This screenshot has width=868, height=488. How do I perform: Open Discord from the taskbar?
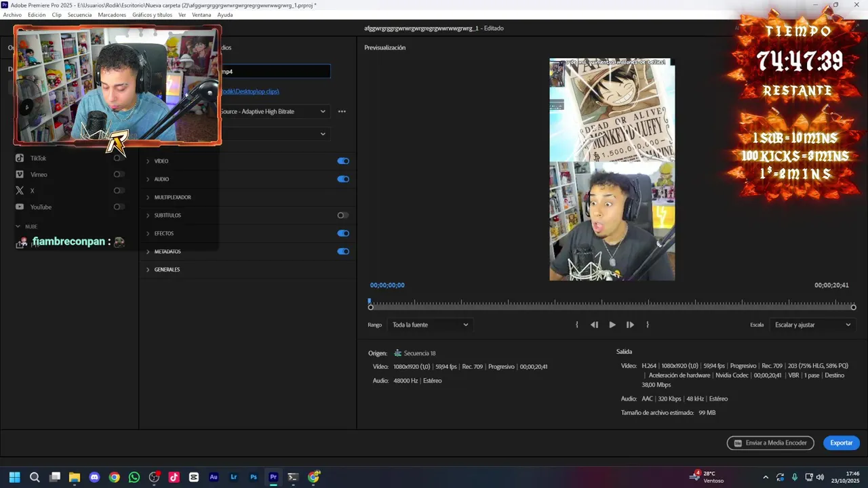tap(94, 477)
